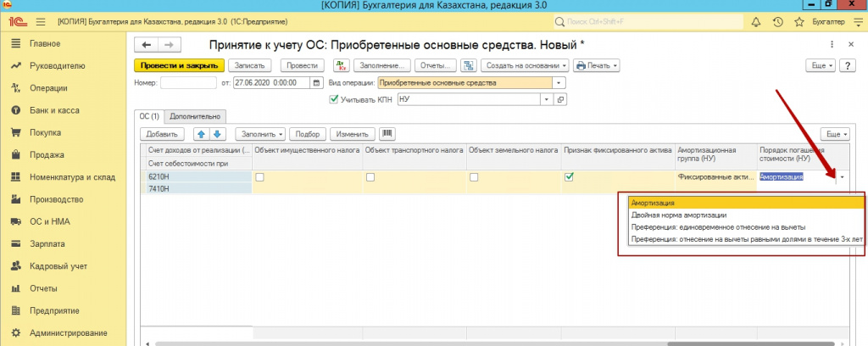Open notifications bell icon
Screen dimensions: 868x346
[755, 22]
